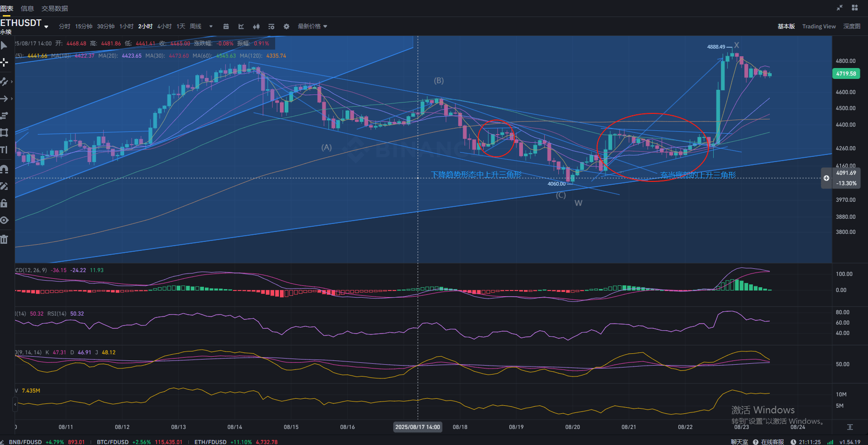Viewport: 868px width, 445px height.
Task: Switch to 1天 interval
Action: pos(181,26)
